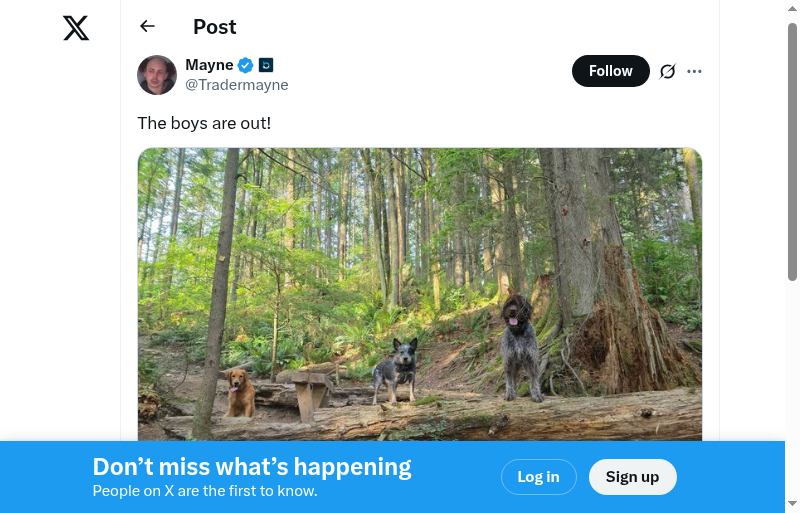Click the blue verified checkmark badge
Screen dimensions: 800x513
[x=245, y=65]
